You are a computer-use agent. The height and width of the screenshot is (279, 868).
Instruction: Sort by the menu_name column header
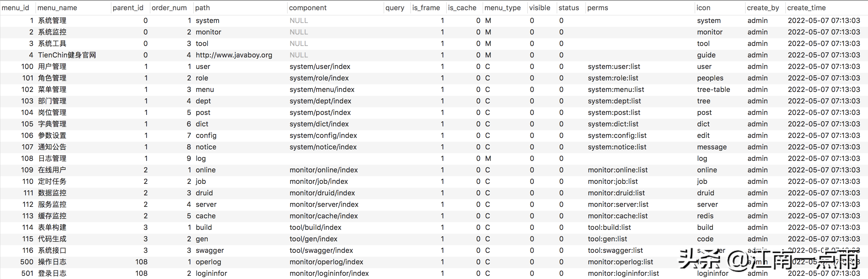(57, 8)
